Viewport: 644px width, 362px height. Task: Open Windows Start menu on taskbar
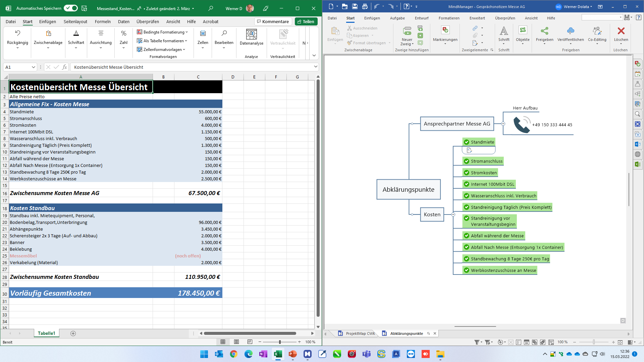coord(204,354)
